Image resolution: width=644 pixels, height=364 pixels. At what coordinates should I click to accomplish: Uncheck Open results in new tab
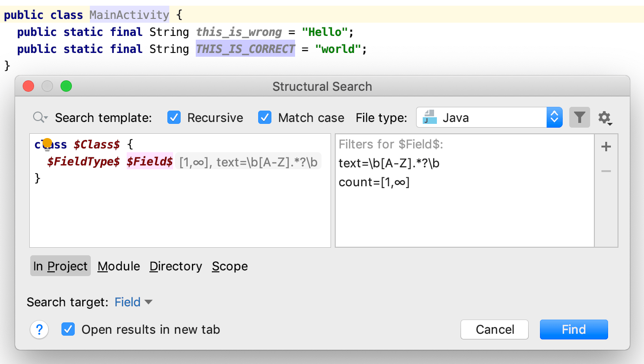pyautogui.click(x=68, y=329)
